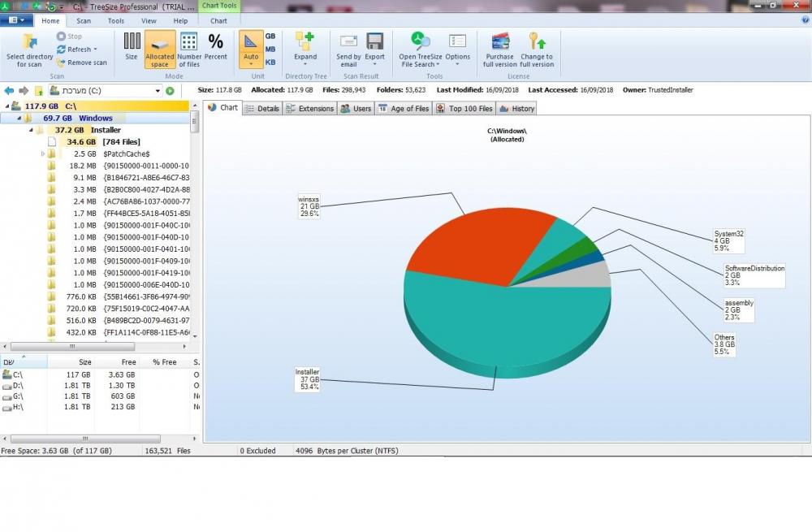This screenshot has width=812, height=532.
Task: Switch to the Extensions view tab
Action: pyautogui.click(x=309, y=108)
